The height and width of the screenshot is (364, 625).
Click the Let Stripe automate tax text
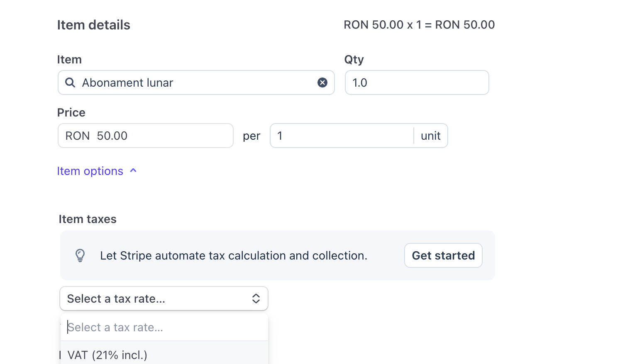[234, 255]
